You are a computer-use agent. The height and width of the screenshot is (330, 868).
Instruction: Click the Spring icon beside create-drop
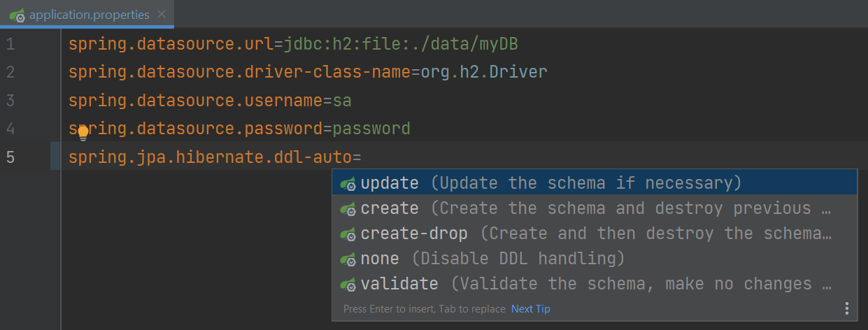click(x=348, y=234)
